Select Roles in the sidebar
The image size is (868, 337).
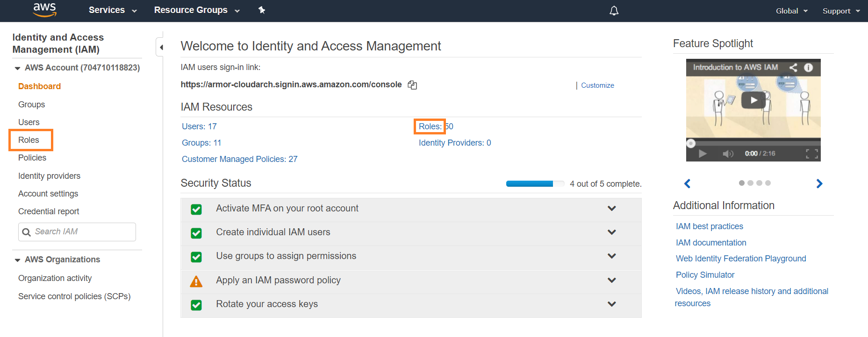tap(29, 140)
